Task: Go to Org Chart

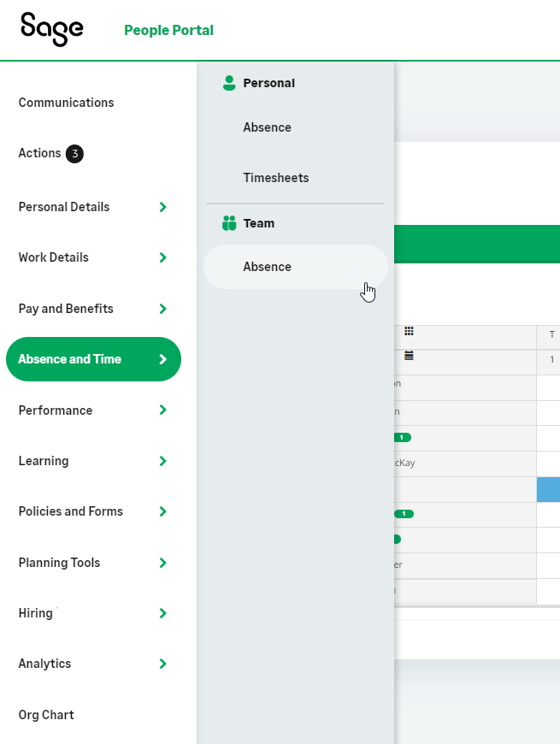Action: coord(46,715)
